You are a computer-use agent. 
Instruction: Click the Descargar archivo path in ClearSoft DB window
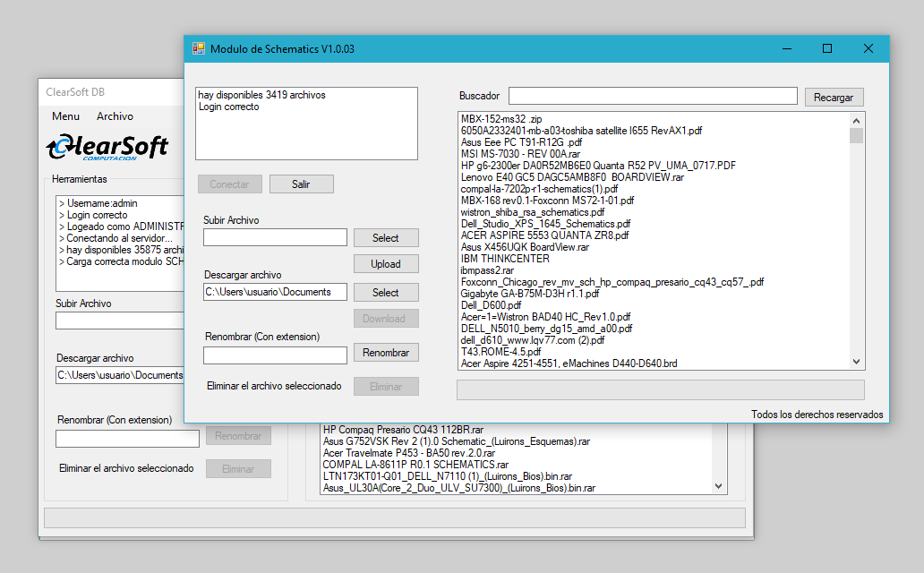[120, 375]
